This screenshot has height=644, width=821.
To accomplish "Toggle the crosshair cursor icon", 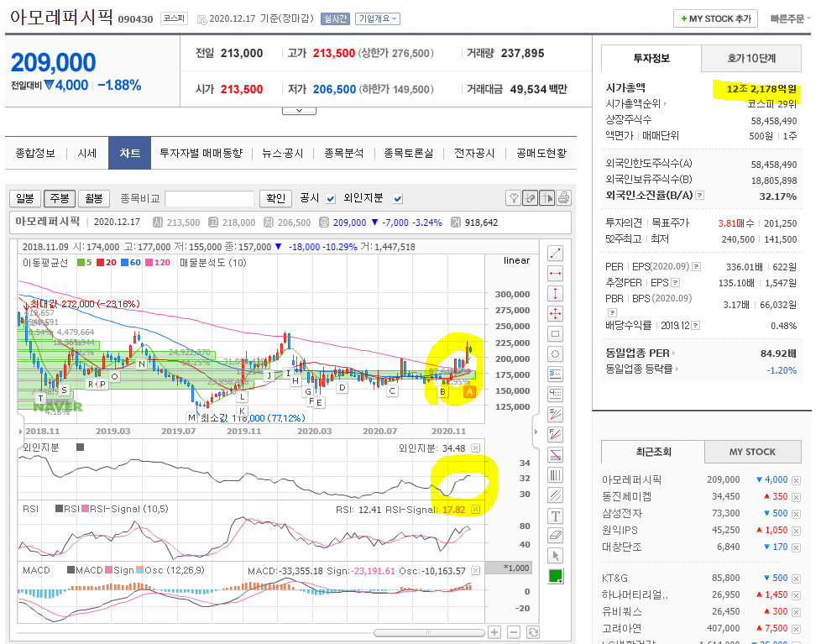I will click(546, 198).
